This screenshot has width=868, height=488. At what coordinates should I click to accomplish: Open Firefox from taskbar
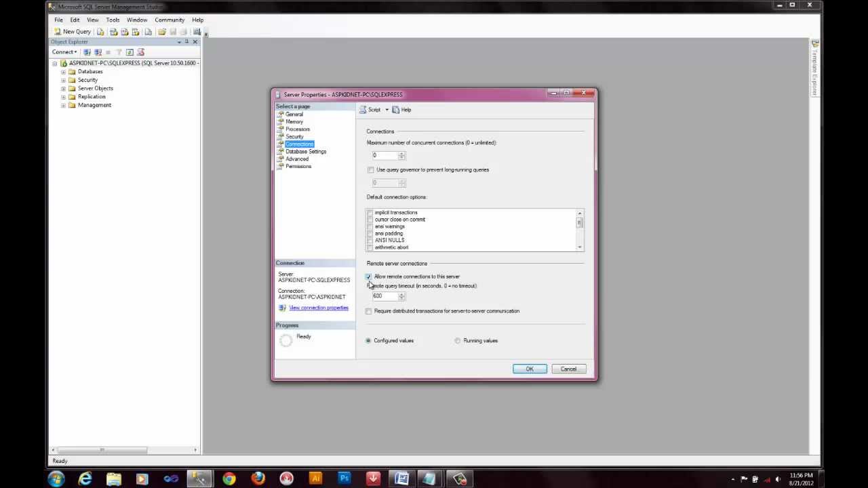(x=258, y=479)
